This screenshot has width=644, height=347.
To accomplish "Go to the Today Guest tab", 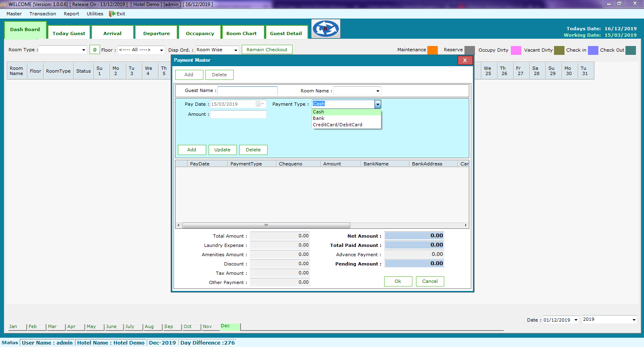I will coord(69,33).
